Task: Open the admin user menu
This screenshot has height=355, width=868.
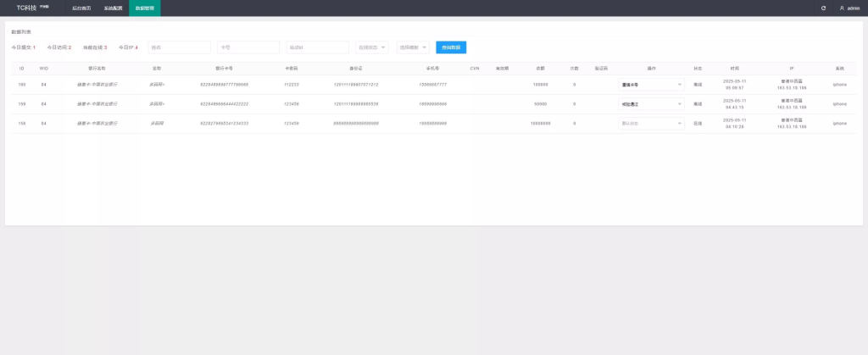Action: coord(849,8)
